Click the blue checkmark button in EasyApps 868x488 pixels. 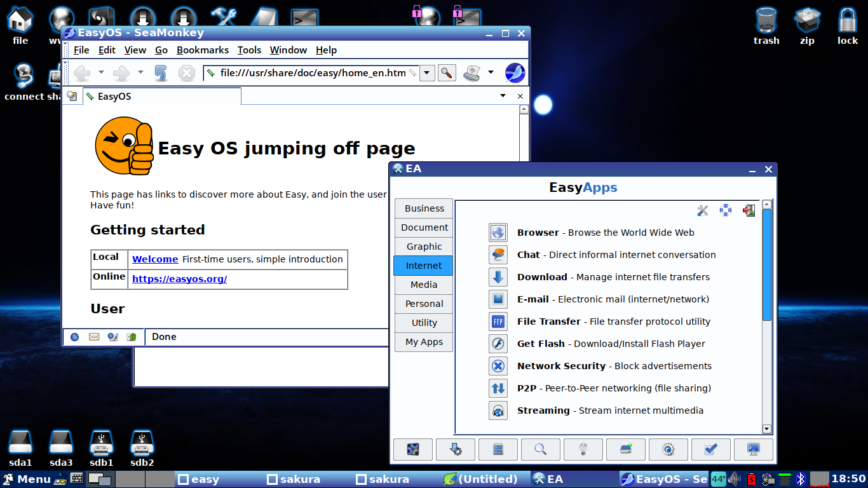[711, 449]
